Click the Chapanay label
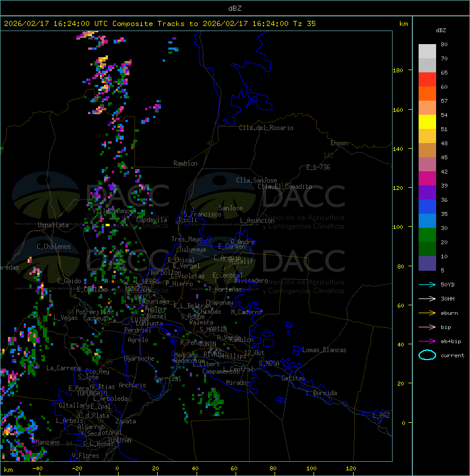This screenshot has width=470, height=476. tap(219, 302)
